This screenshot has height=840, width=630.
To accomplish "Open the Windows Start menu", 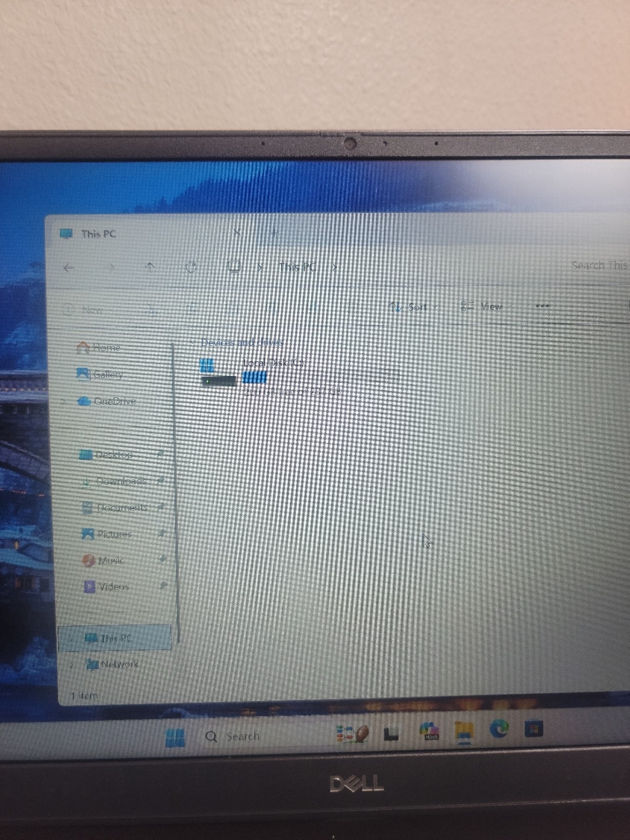I will 175,737.
